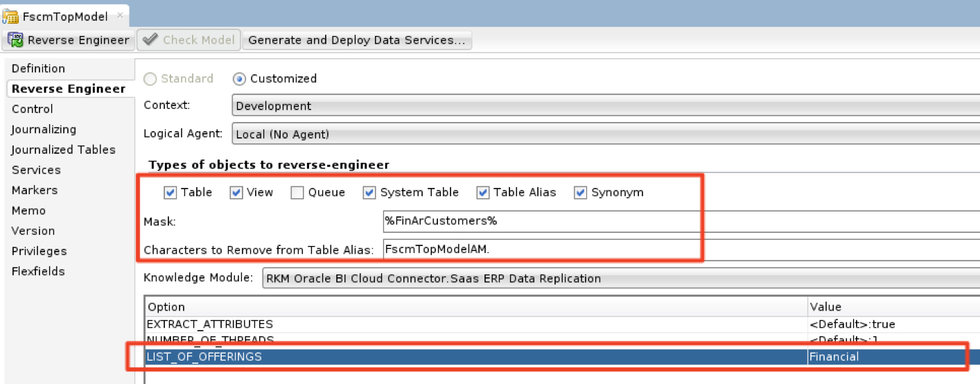Viewport: 980px width, 384px height.
Task: Click Generate and Deploy Data Services button
Action: (x=356, y=40)
